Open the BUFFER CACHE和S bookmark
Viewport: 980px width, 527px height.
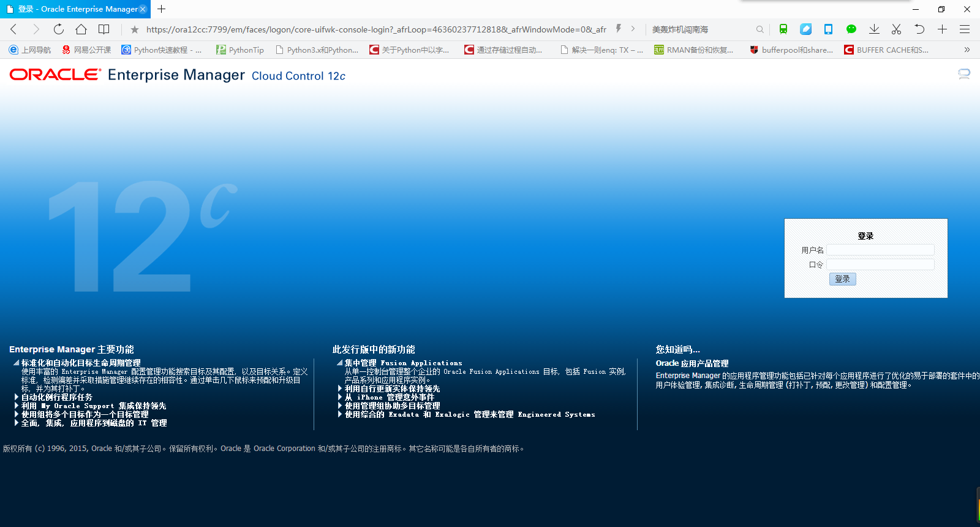point(886,50)
